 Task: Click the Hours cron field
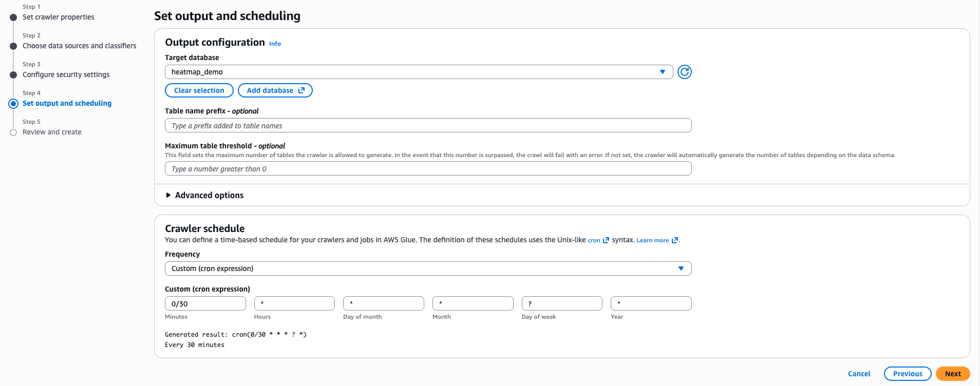point(294,304)
